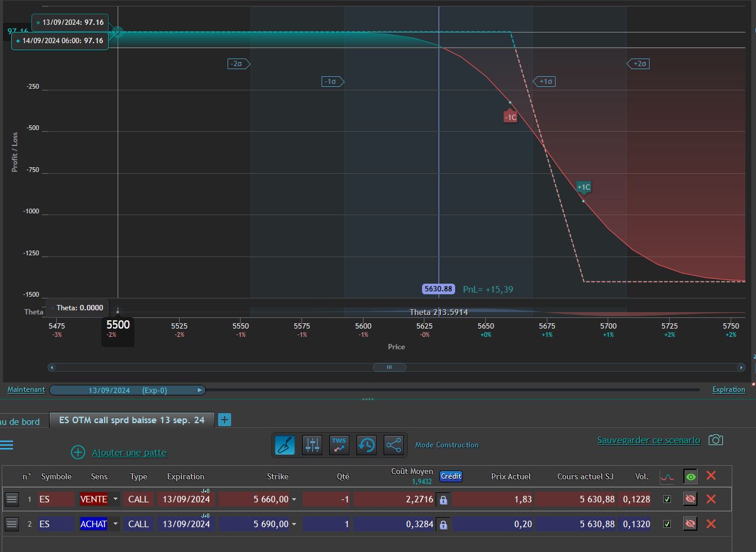Viewport: 756px width, 552px height.
Task: Click the 1,83 current price cell
Action: pos(493,499)
